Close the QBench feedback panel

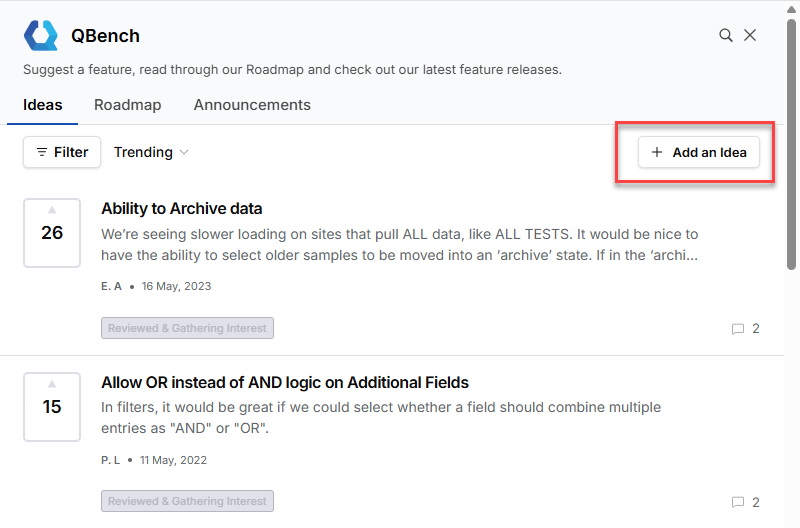[x=750, y=35]
